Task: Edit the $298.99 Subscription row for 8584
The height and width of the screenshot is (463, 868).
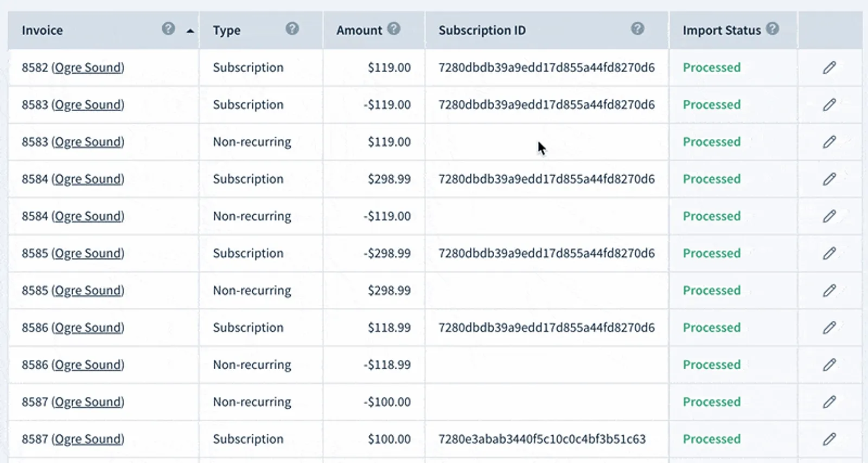Action: (829, 179)
